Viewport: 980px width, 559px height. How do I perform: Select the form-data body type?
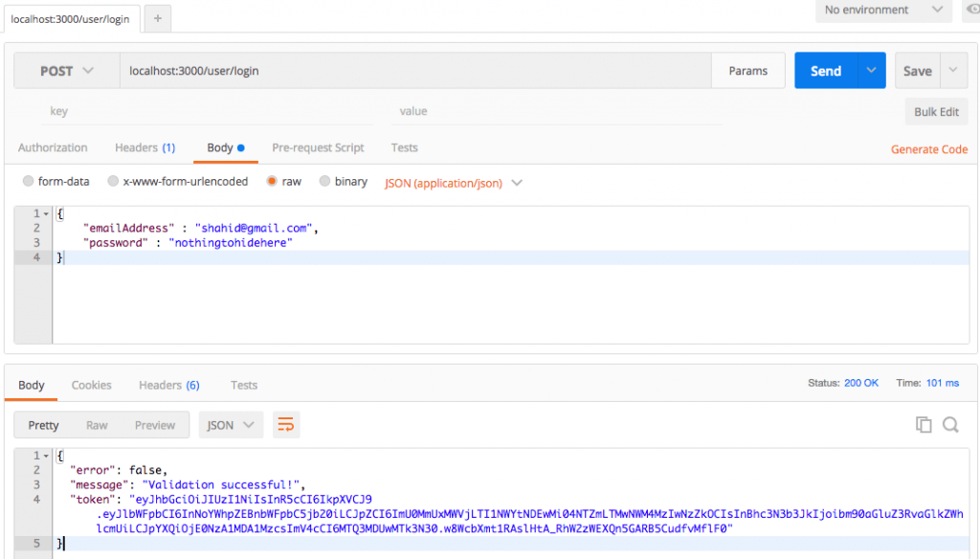point(30,182)
